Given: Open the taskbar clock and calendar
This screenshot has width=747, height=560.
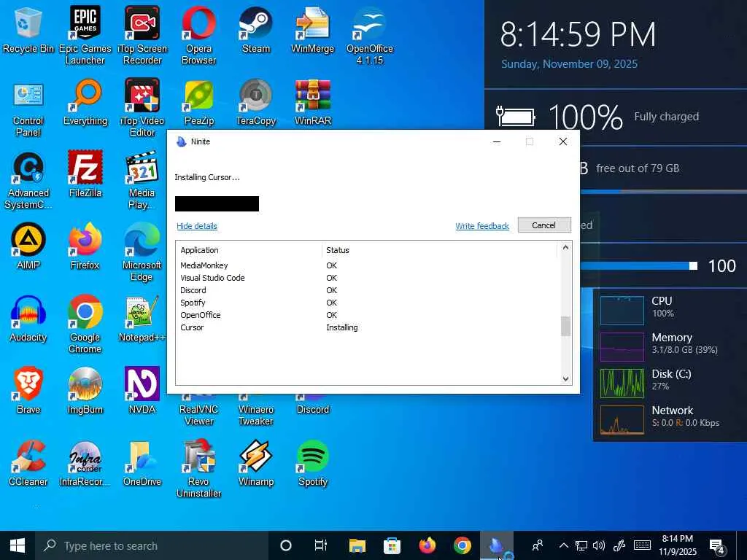Looking at the screenshot, I should pos(678,545).
